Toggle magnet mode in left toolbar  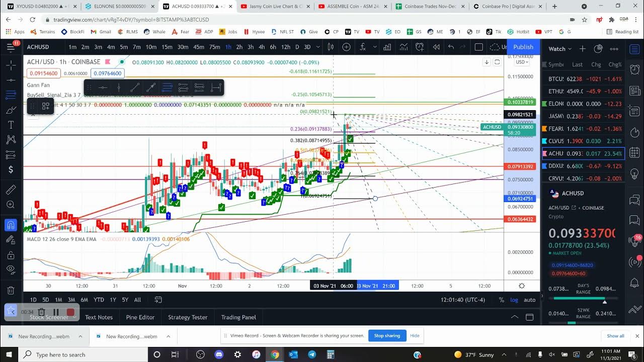pos(11,225)
